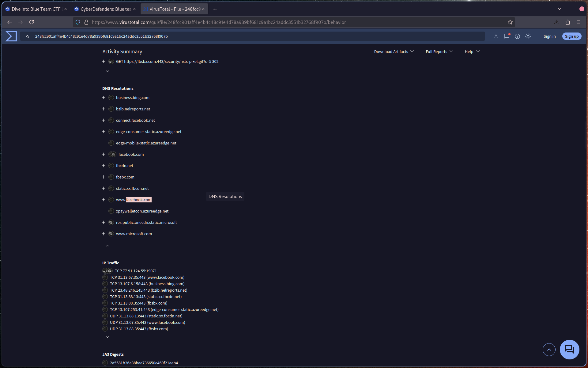
Task: Toggle the light/dark theme sun icon
Action: click(528, 36)
